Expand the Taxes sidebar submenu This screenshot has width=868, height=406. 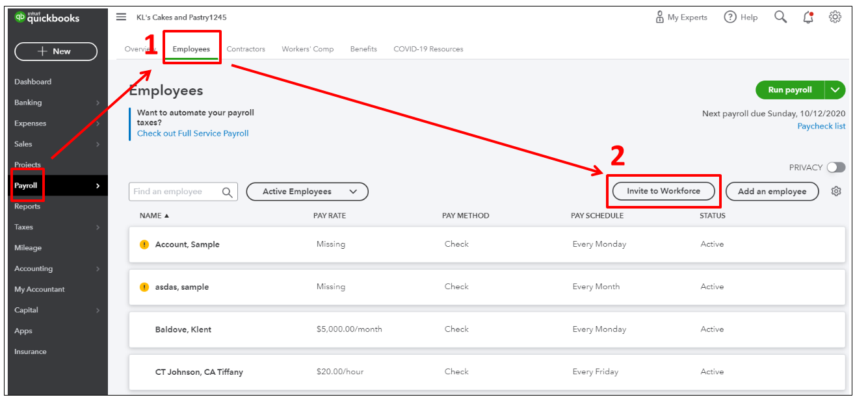(98, 227)
